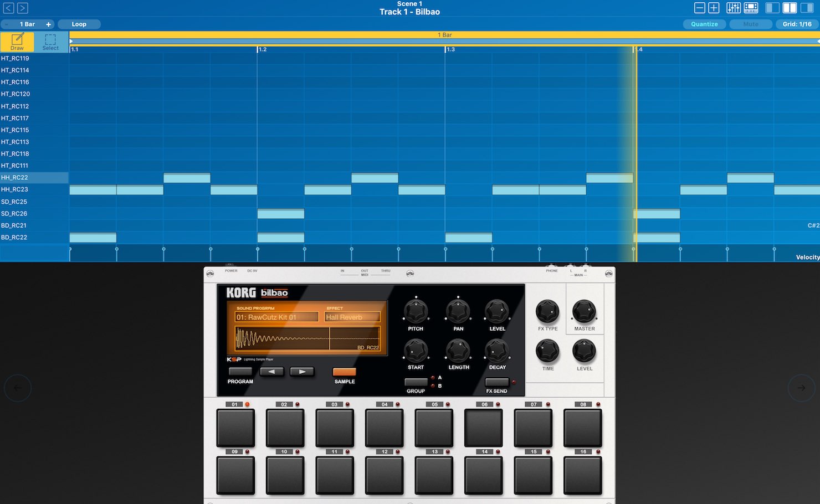Tap drum pad 01
The height and width of the screenshot is (504, 820).
click(x=235, y=428)
